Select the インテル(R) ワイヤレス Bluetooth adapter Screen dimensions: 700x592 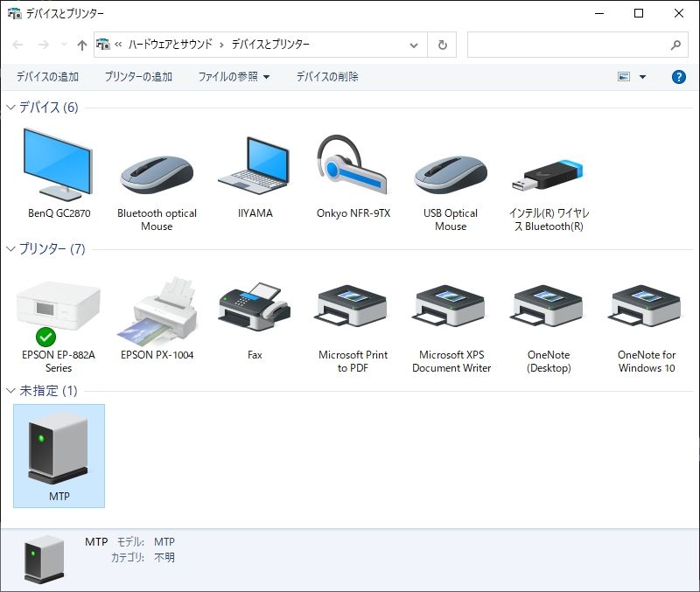(x=548, y=175)
